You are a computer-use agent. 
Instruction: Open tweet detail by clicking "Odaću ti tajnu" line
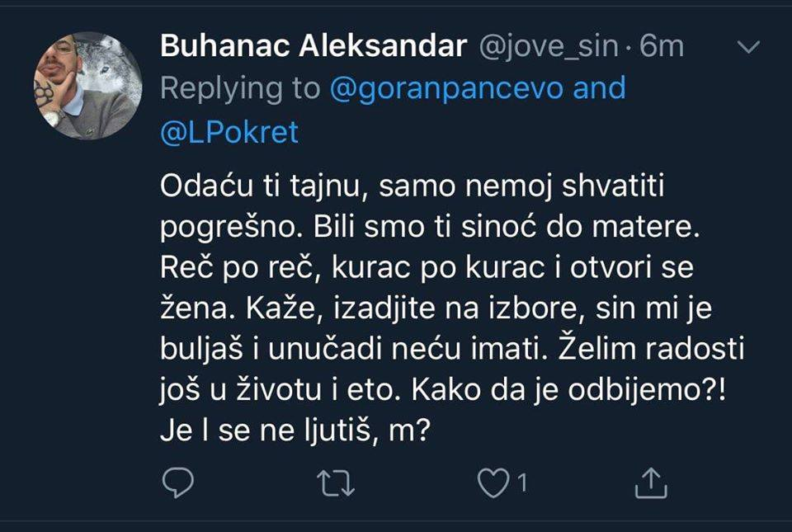[x=412, y=186]
